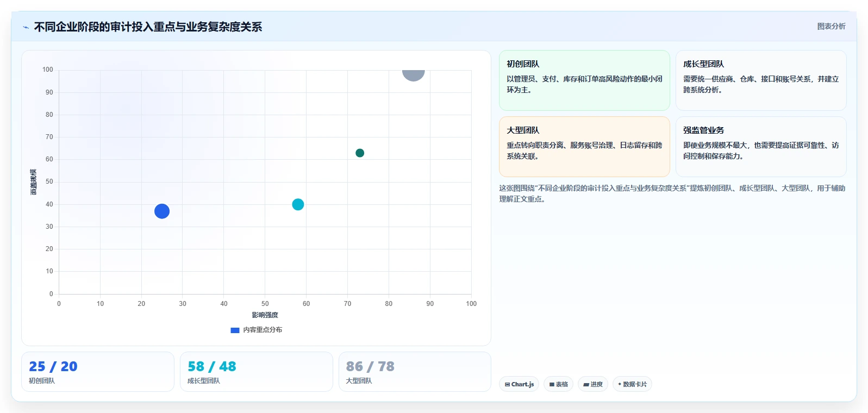
Task: Click the 以管理员、支付 description text
Action: (x=584, y=84)
